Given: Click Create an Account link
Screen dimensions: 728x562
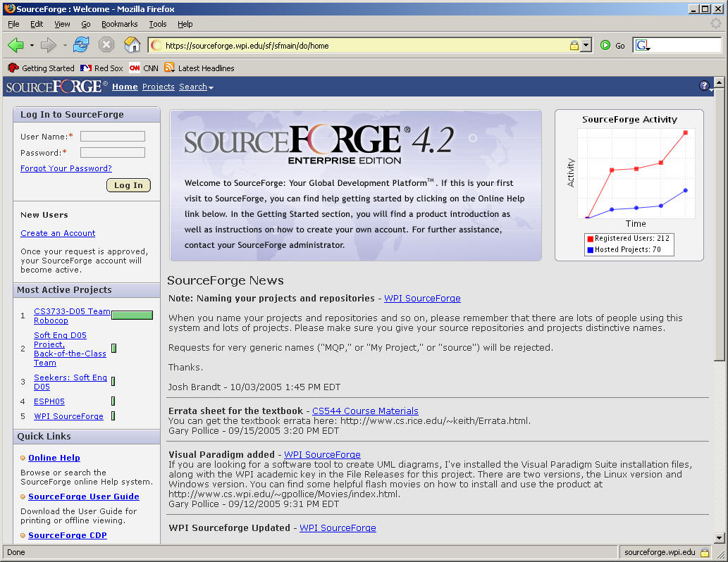Looking at the screenshot, I should coord(58,233).
